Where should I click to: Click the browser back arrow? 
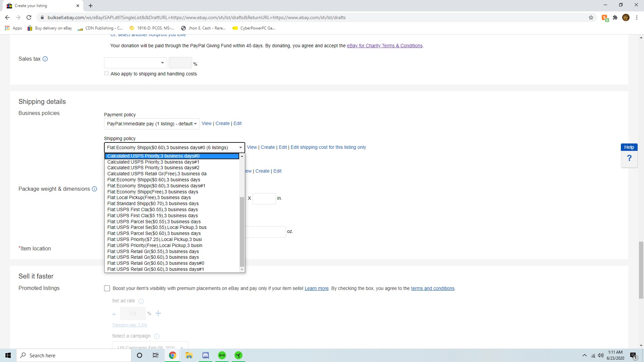7,17
